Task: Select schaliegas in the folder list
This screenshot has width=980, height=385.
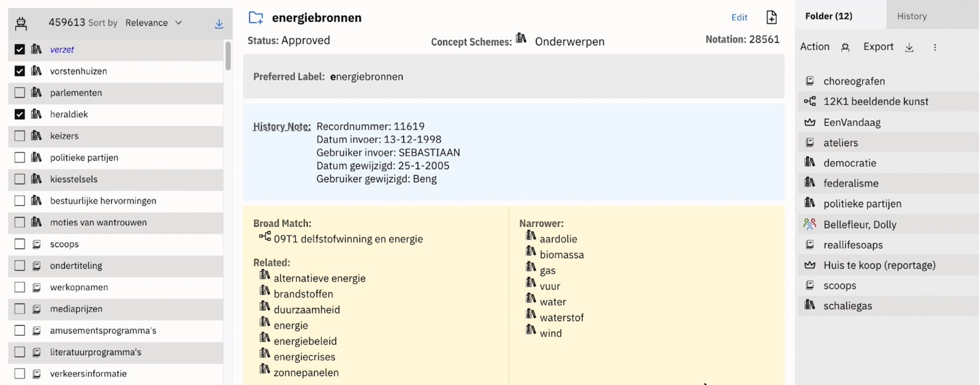Action: 848,306
